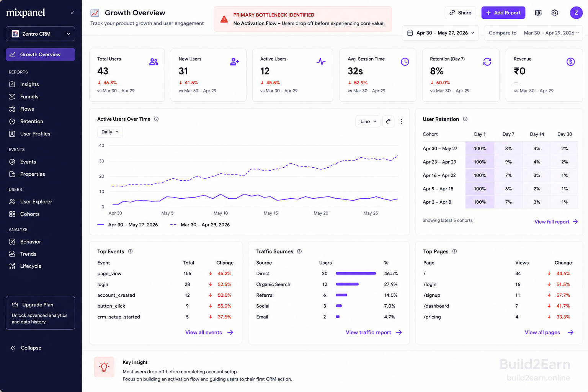Click the sidebar pin icon near mixpanel logo

(x=72, y=13)
